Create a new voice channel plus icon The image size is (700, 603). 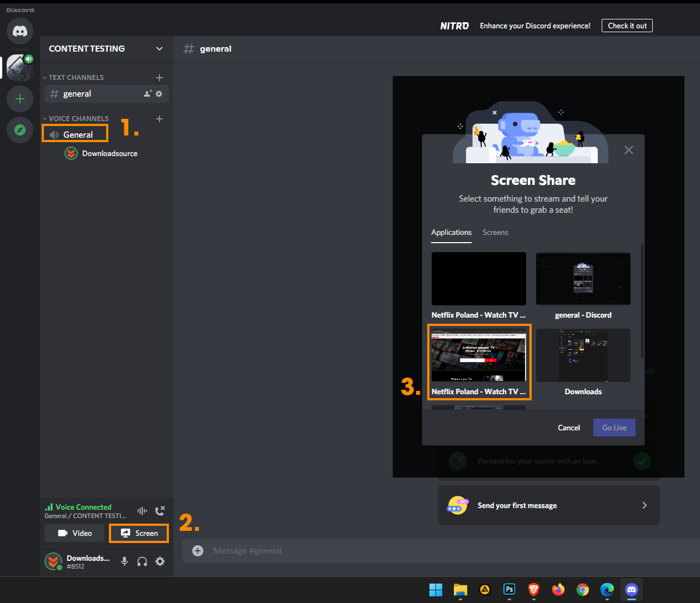(x=159, y=119)
